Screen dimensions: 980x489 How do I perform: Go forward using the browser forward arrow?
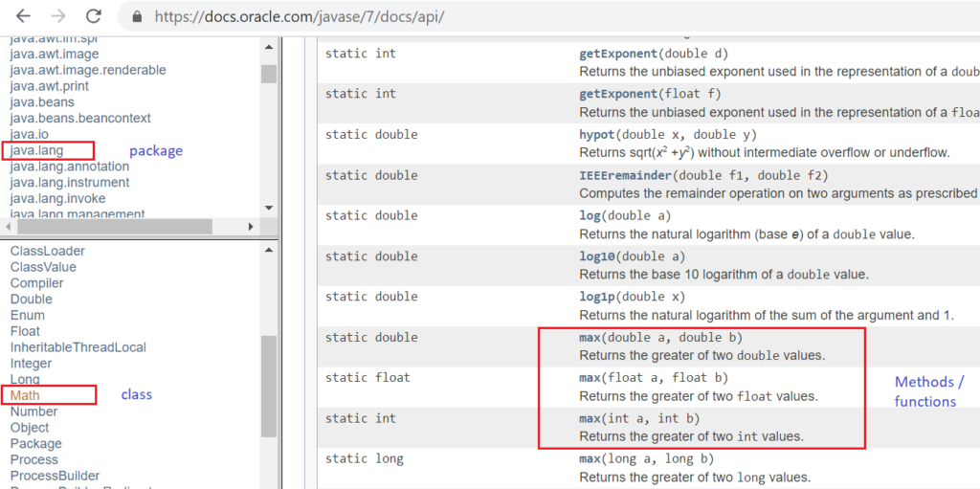tap(57, 15)
